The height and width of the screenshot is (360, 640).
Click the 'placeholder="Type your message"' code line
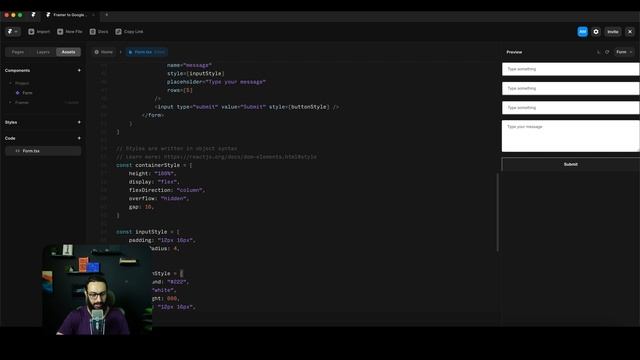[216, 82]
